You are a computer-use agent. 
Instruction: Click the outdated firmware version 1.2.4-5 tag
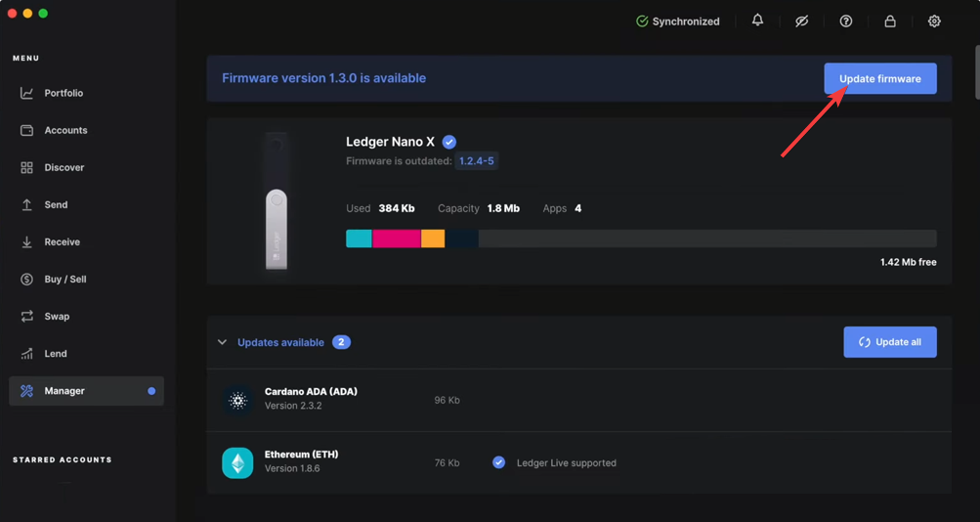(x=477, y=161)
